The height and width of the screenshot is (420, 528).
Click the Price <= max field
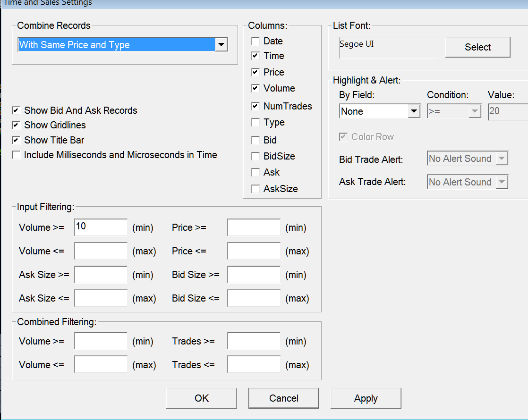(x=254, y=251)
